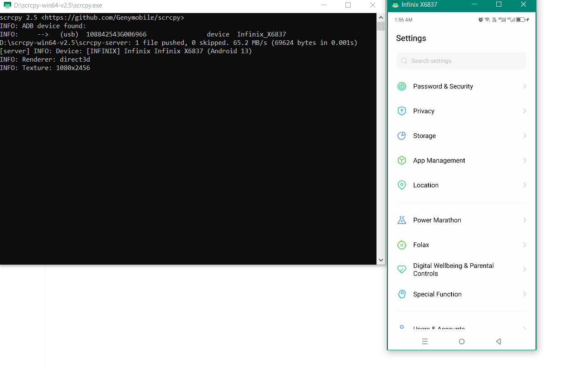Click the Android icon in Infinix X6837 title bar
Screen dimensions: 588x369
[x=395, y=5]
